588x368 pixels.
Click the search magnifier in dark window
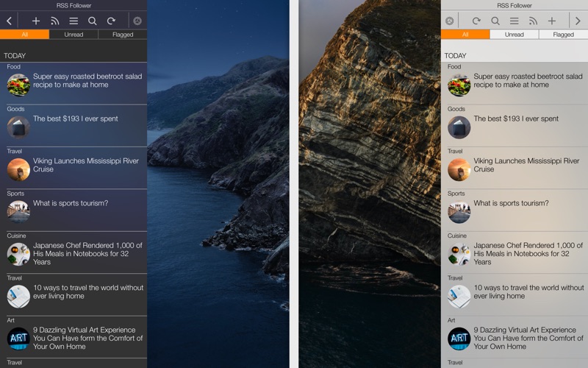pos(93,21)
